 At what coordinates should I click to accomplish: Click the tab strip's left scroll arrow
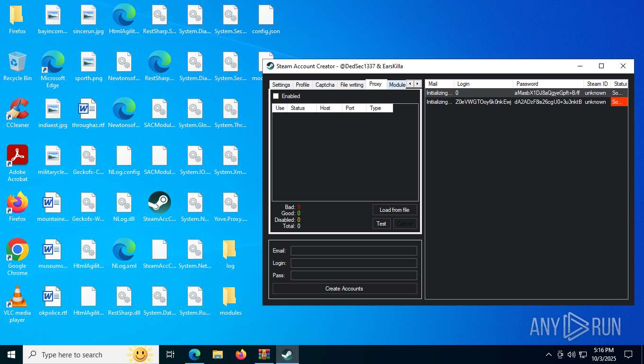410,84
